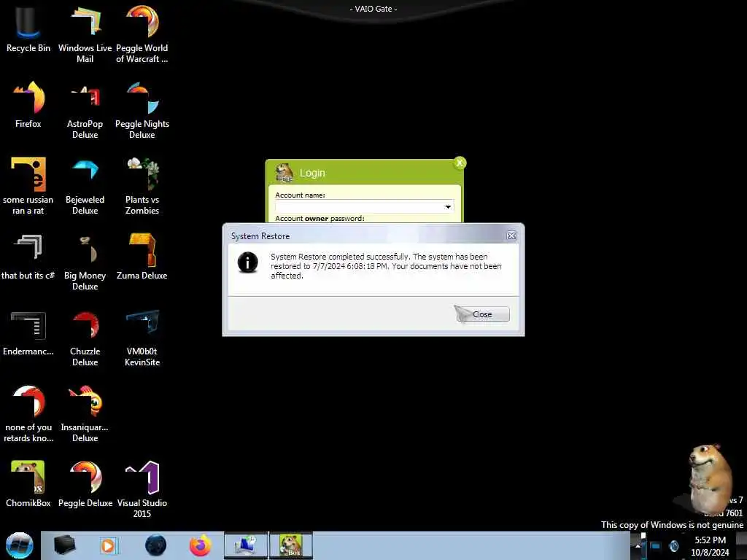The width and height of the screenshot is (747, 560).
Task: Open the Account name dropdown arrow
Action: [448, 206]
